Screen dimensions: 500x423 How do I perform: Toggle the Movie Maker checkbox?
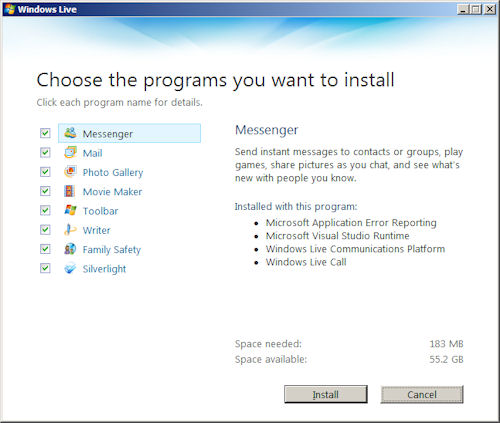pos(45,191)
